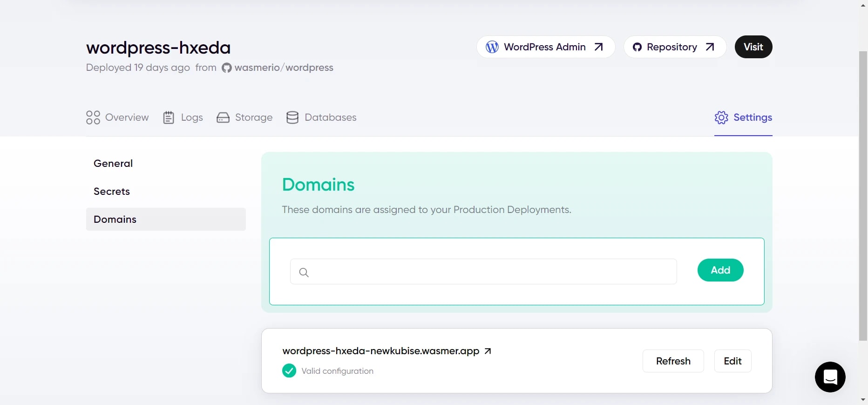Viewport: 868px width, 405px height.
Task: Edit the wasmer.app domain
Action: pos(732,361)
